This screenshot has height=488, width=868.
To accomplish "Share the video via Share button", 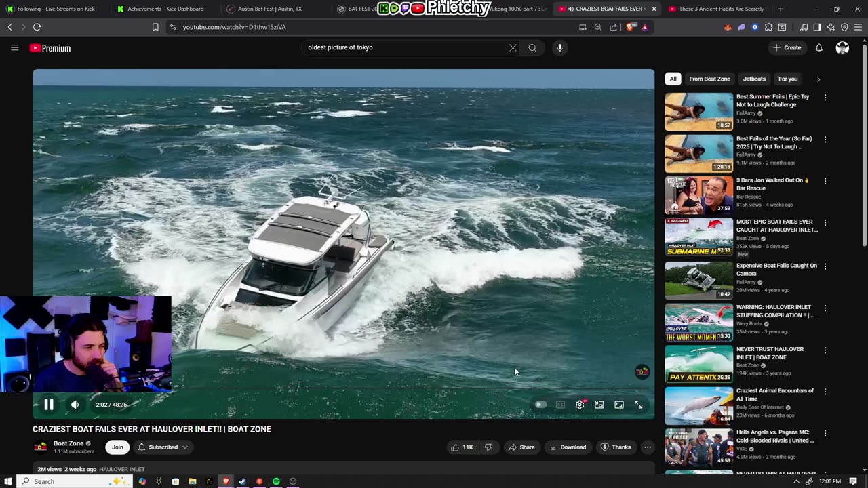I will (x=521, y=447).
